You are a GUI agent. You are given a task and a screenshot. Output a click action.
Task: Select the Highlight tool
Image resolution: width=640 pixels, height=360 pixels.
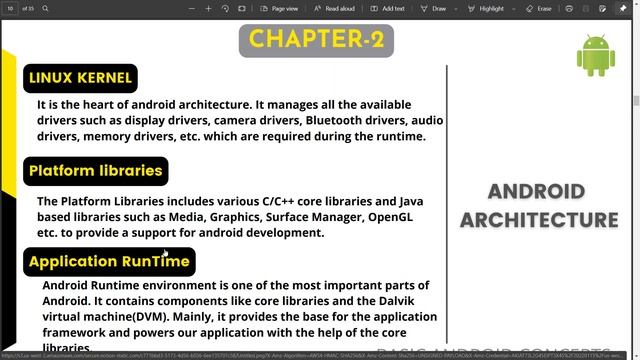point(486,9)
